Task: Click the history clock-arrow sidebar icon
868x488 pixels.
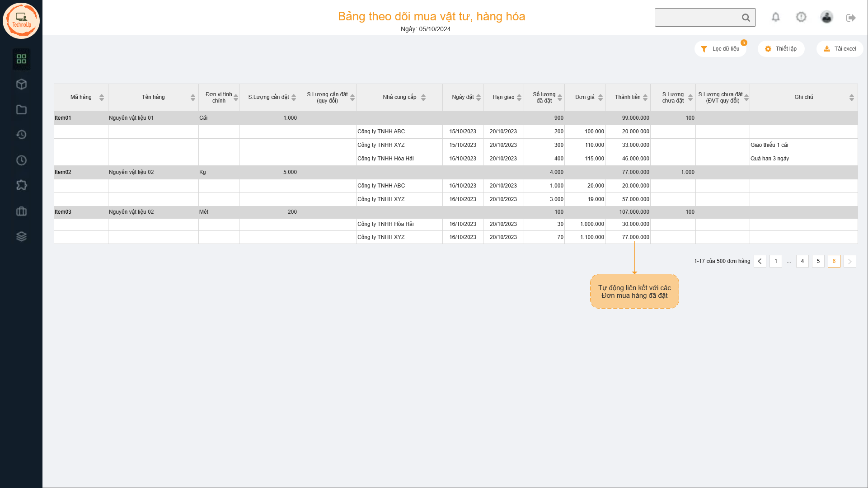Action: [x=21, y=135]
